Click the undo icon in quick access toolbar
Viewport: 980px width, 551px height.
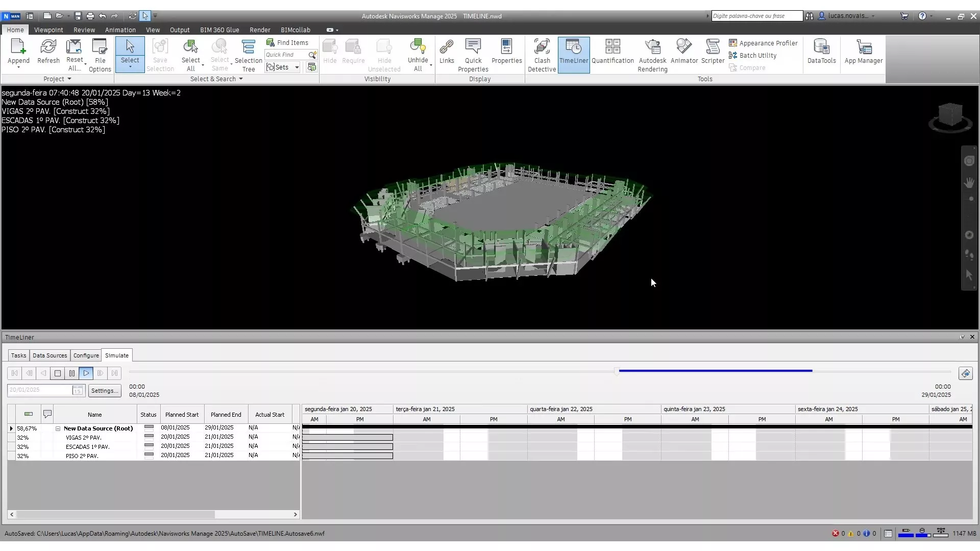[x=103, y=16]
